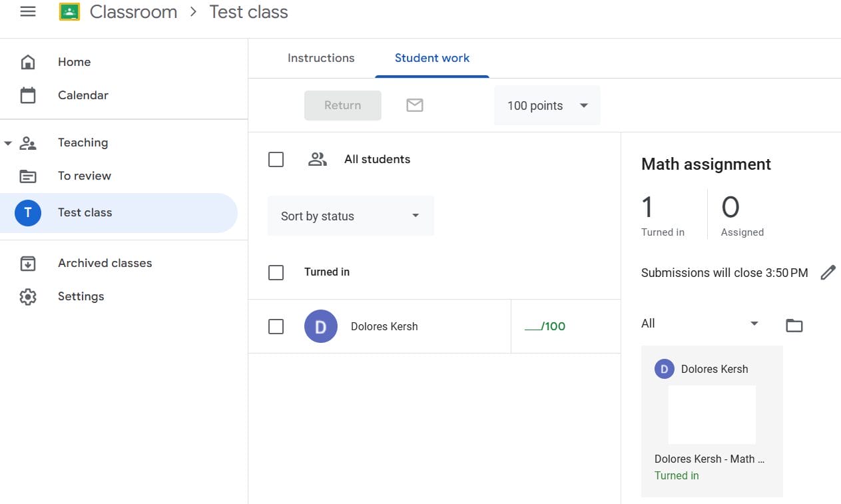Open the To review page

point(84,175)
